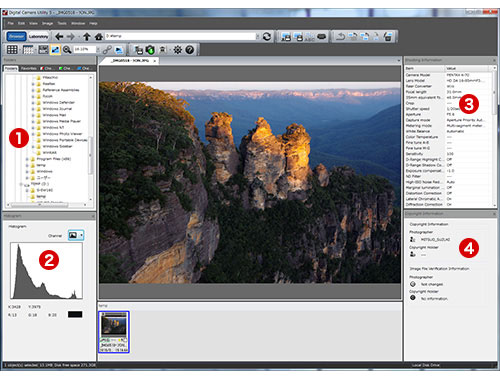Expand the Windows Defender folder node
This screenshot has height=379, width=500.
point(33,103)
